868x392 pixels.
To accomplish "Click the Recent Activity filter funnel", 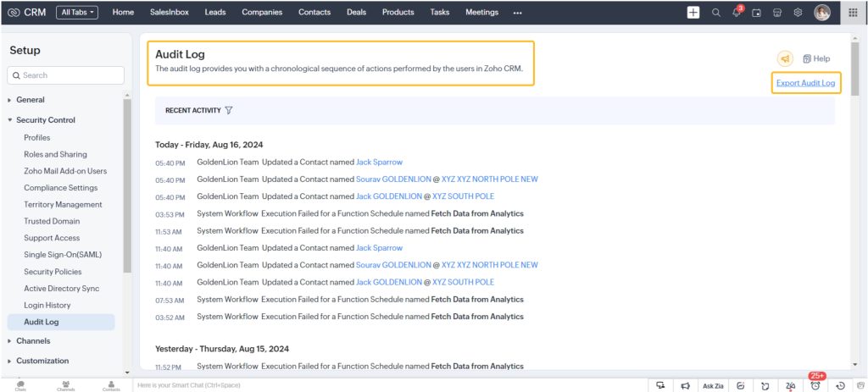I will [x=229, y=110].
